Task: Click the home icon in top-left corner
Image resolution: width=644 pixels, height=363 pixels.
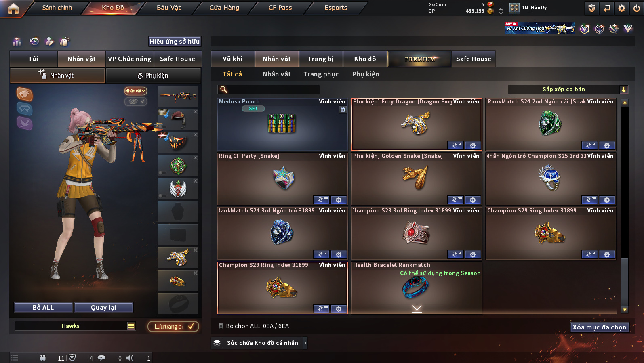Action: tap(13, 8)
